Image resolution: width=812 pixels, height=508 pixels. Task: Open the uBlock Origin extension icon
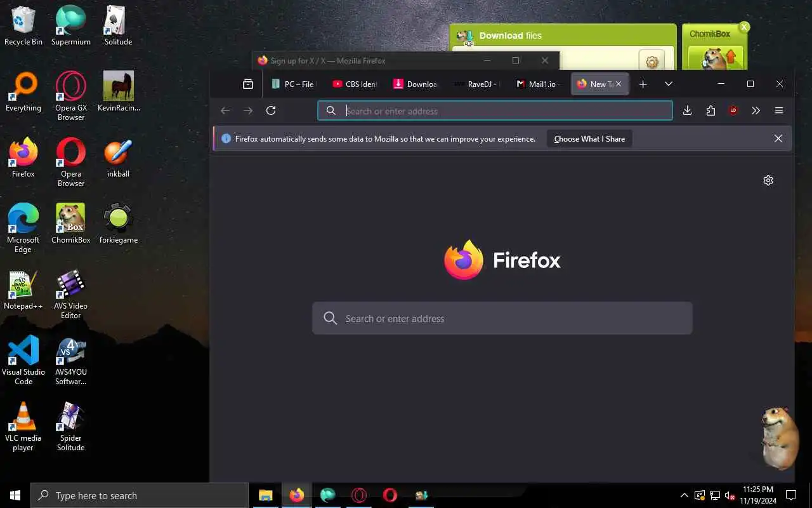[733, 110]
